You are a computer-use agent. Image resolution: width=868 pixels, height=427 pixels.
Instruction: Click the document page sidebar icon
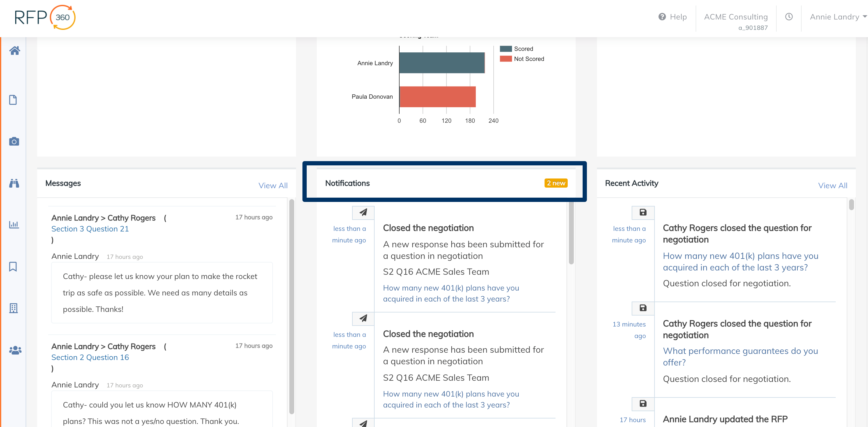click(13, 100)
